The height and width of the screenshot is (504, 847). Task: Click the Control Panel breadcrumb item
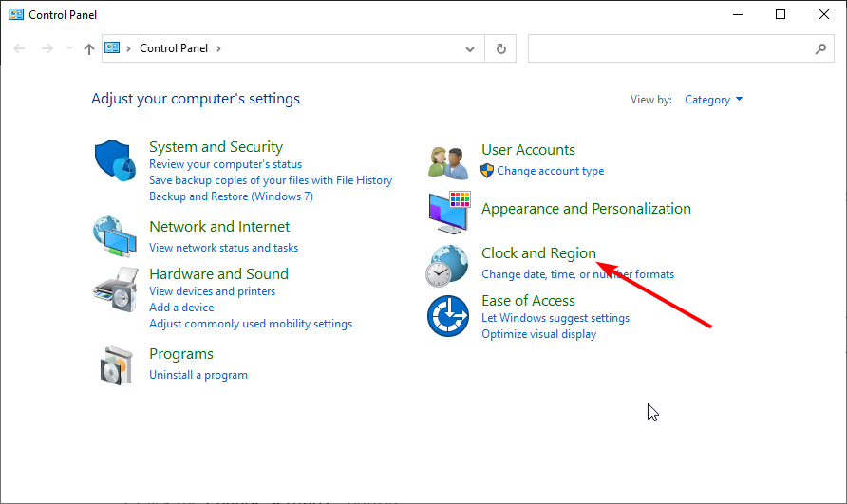(174, 48)
